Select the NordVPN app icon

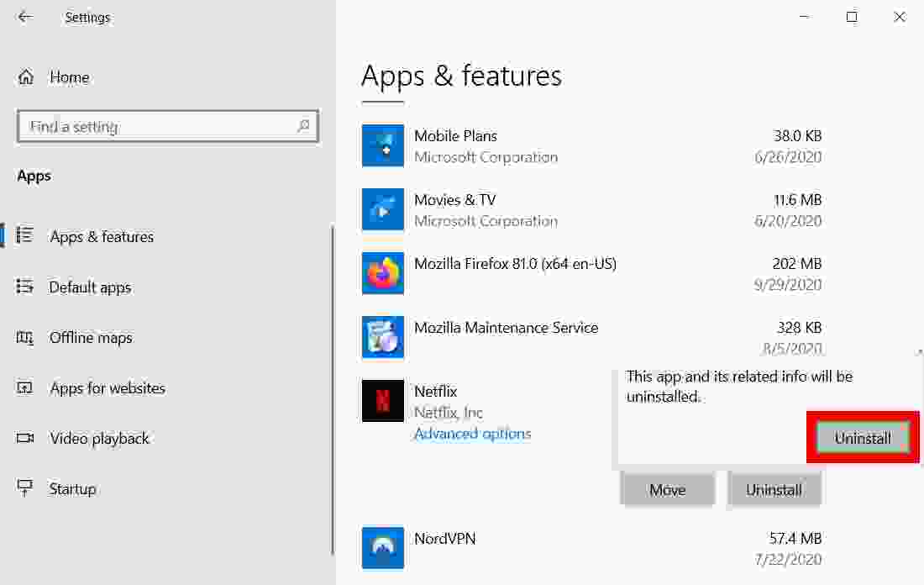coord(383,547)
